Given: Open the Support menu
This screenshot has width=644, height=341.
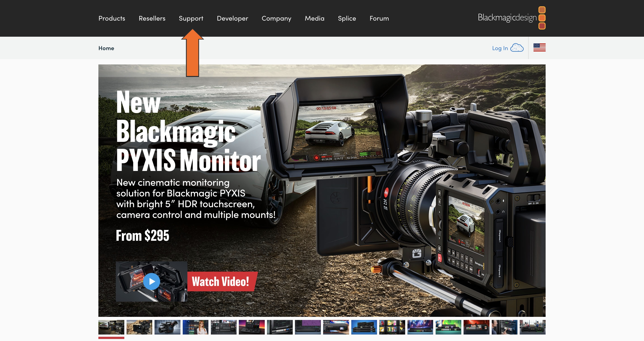Looking at the screenshot, I should [x=191, y=18].
